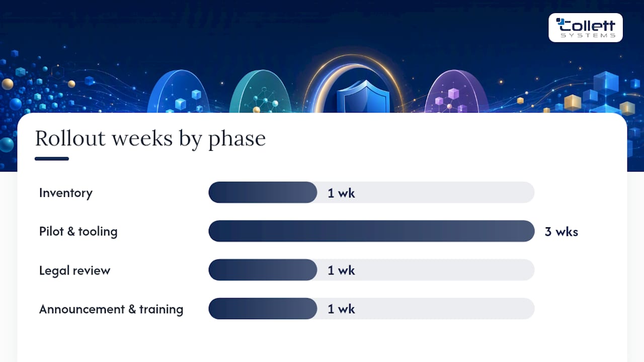Click the Inventory progress bar

(371, 193)
